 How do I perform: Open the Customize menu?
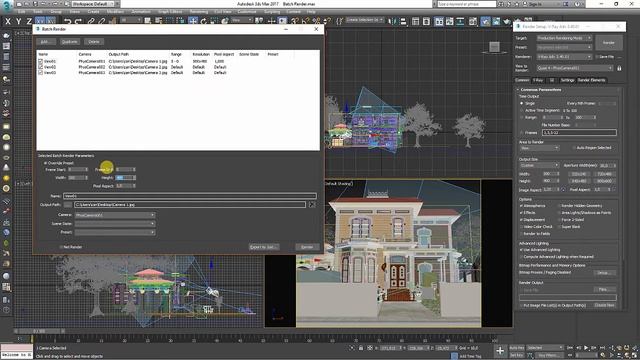pos(247,12)
